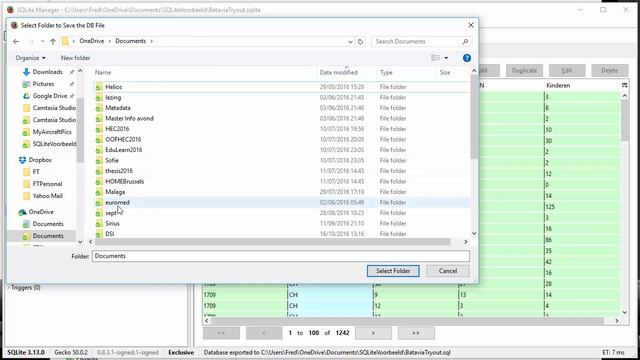Select the DSI folder

tap(109, 234)
